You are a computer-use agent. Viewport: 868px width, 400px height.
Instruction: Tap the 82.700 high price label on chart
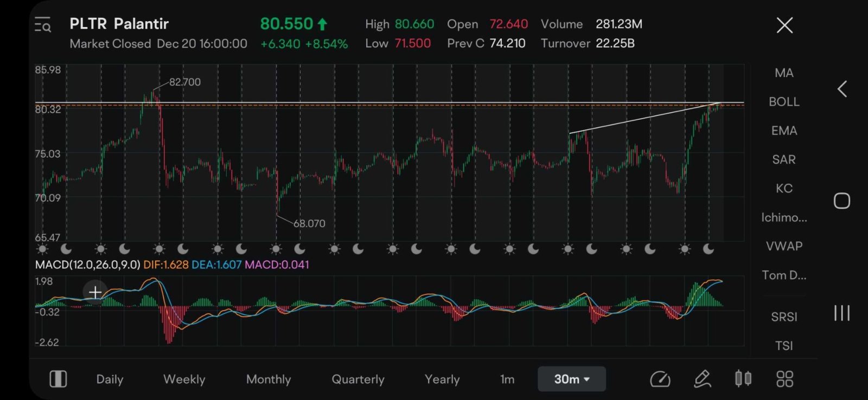pos(184,82)
